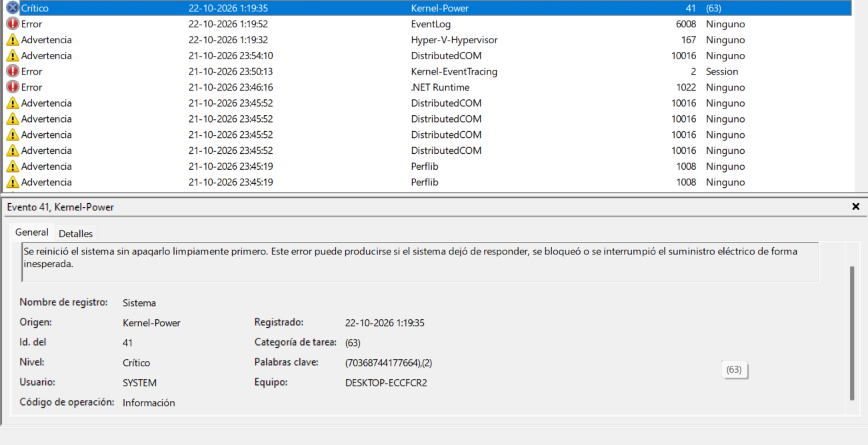This screenshot has width=868, height=445.
Task: Select event ID 1022 in the list
Action: coord(686,87)
